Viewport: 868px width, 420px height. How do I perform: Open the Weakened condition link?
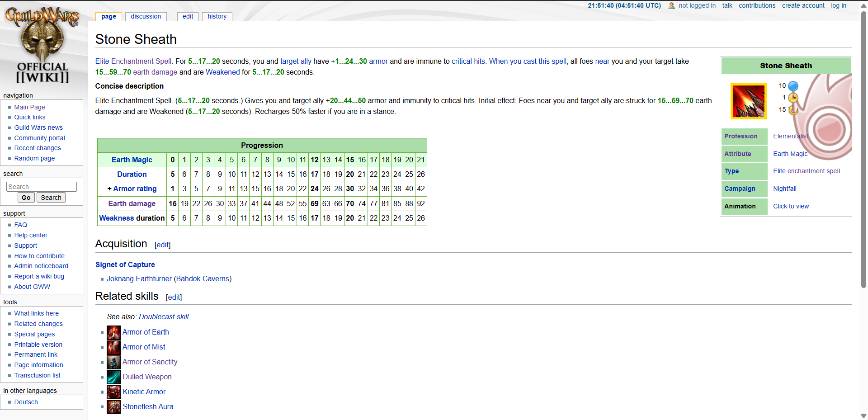(223, 72)
